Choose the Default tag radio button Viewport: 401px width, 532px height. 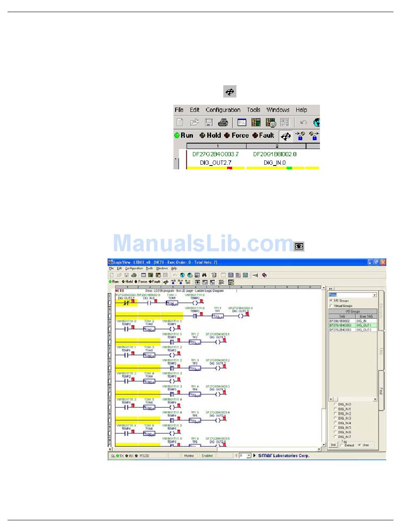point(342,445)
